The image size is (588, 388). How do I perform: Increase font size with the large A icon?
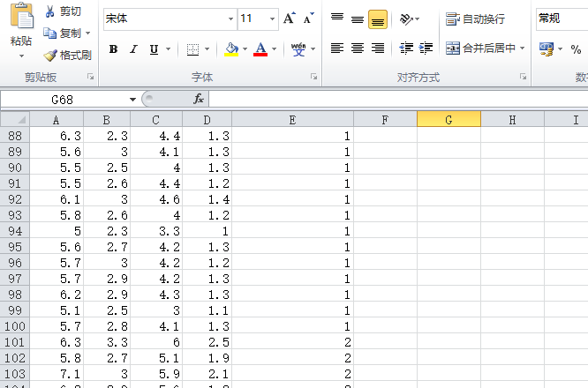click(x=289, y=19)
